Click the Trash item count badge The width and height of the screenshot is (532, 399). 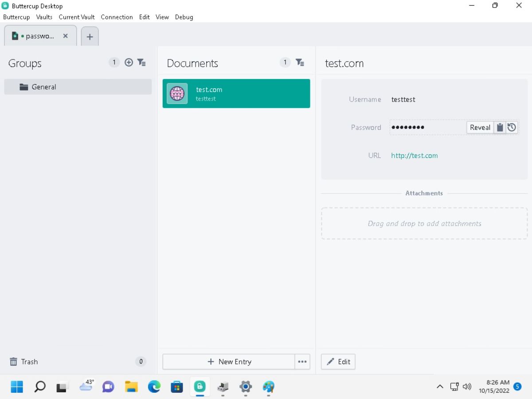[141, 362]
